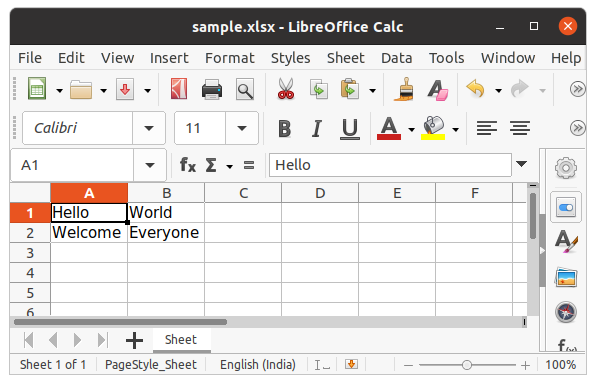Show more formatting toolbar buttons

577,128
